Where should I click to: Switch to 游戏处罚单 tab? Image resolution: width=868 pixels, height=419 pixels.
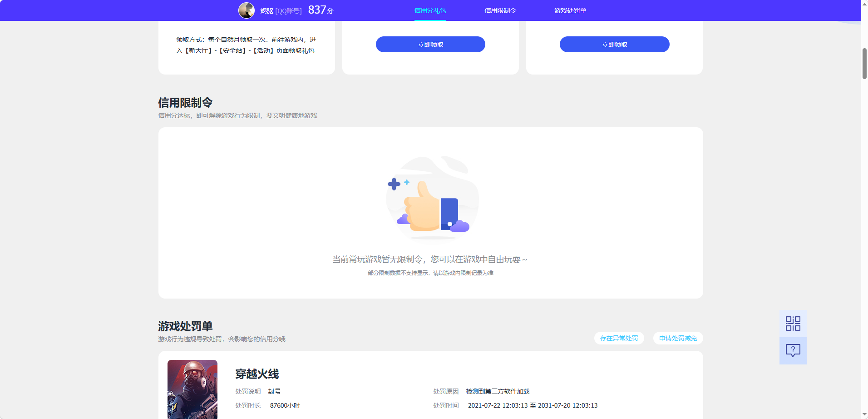(570, 10)
